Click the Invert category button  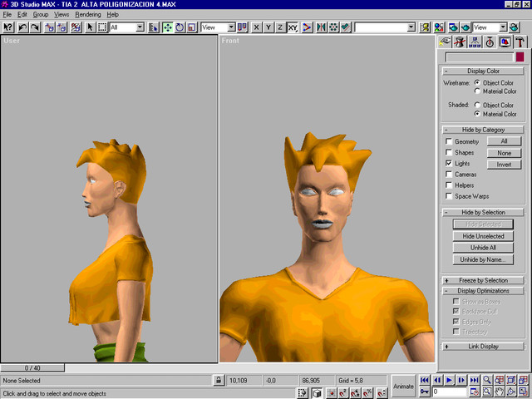[505, 165]
